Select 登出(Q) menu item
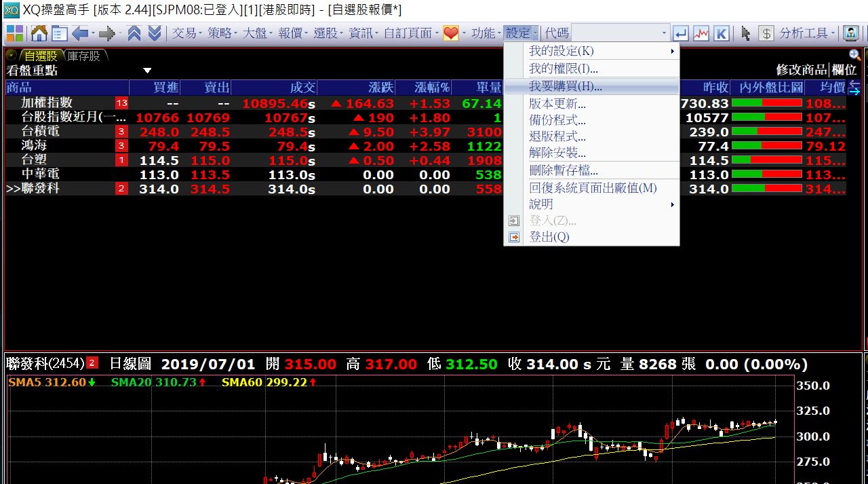The image size is (868, 484). (591, 237)
